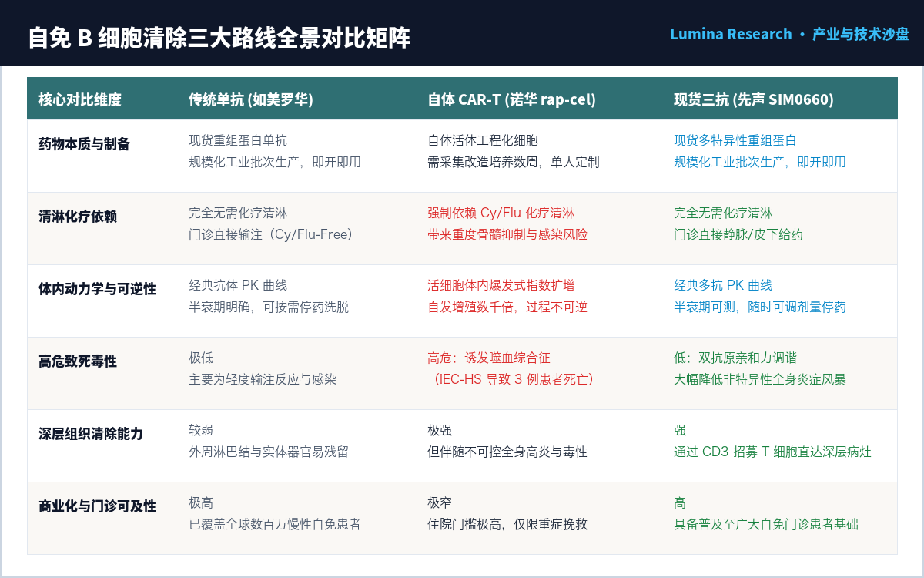Click green text '门诊直接静脉/皮下给药'
Screen dimensions: 924x578
pyautogui.click(x=738, y=234)
